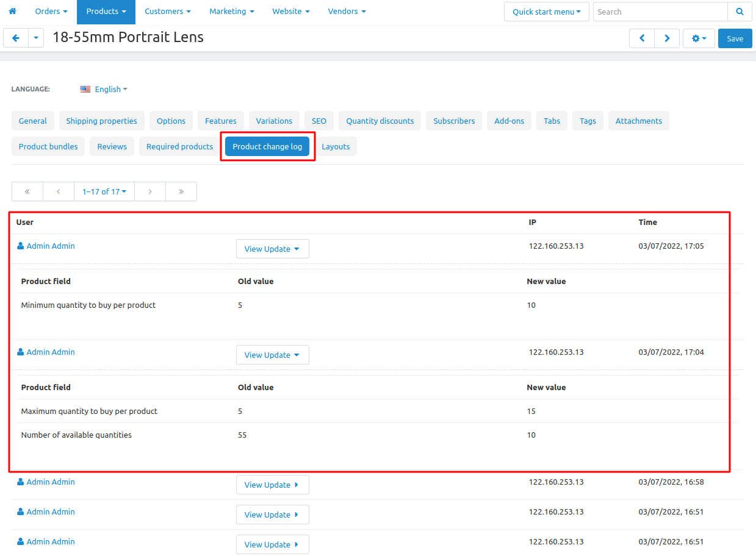Click the user icon on 17:04 row

click(21, 352)
